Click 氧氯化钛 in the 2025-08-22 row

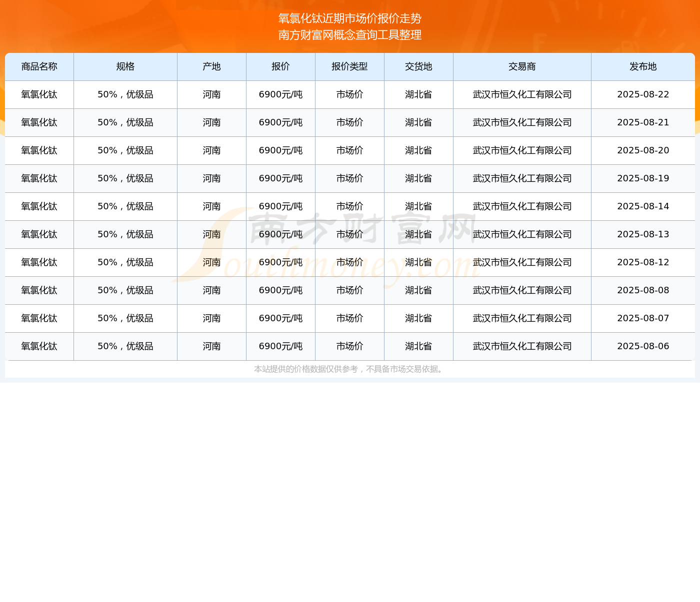[39, 94]
